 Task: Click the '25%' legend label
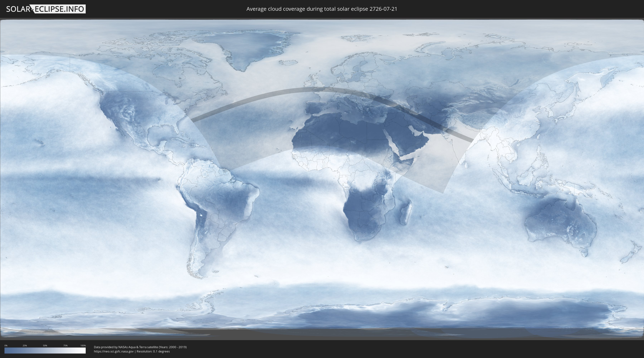(x=25, y=345)
